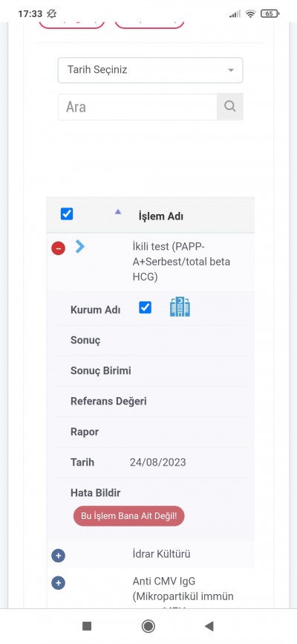Sort by the İşlem Adı column using the triangle

118,212
